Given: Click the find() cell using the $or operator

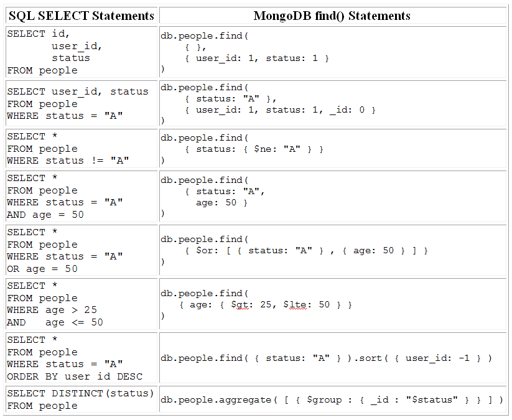Looking at the screenshot, I should point(332,250).
